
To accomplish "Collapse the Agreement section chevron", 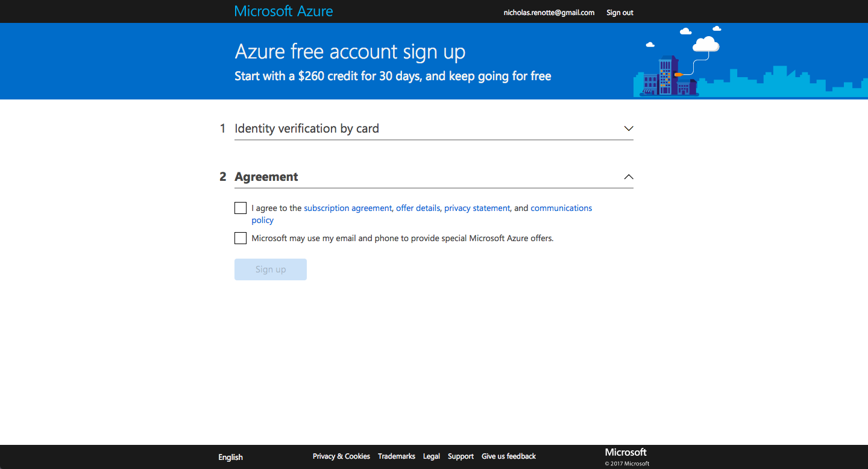I will tap(629, 177).
